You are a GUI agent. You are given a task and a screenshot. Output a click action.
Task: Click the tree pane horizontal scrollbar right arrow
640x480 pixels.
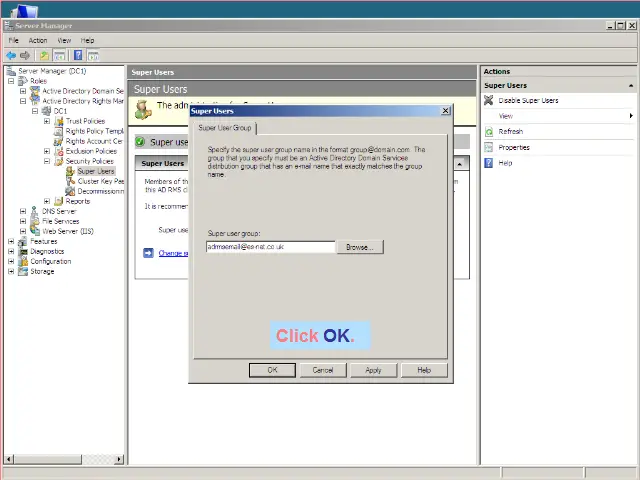point(119,459)
